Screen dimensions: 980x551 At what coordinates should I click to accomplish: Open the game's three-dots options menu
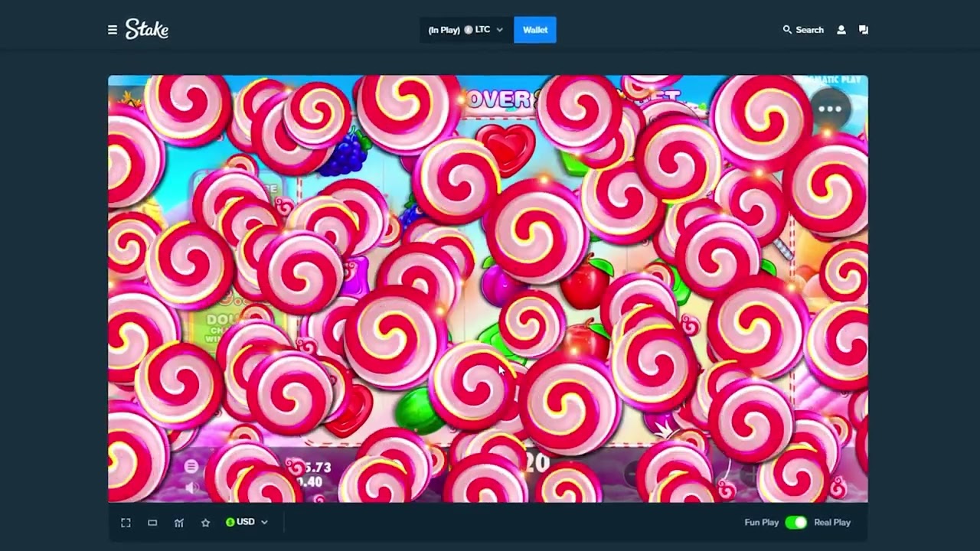[x=830, y=109]
